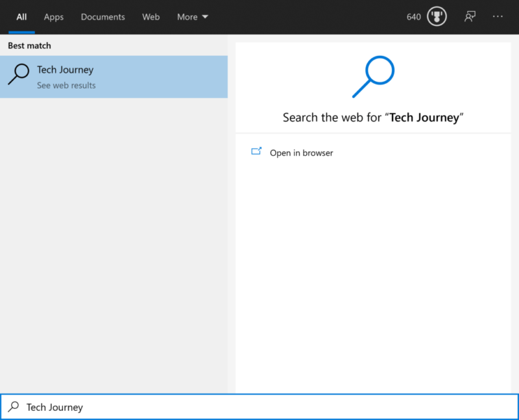Click Search the web for Tech Journey
Screen dimensions: 519x420
point(373,117)
